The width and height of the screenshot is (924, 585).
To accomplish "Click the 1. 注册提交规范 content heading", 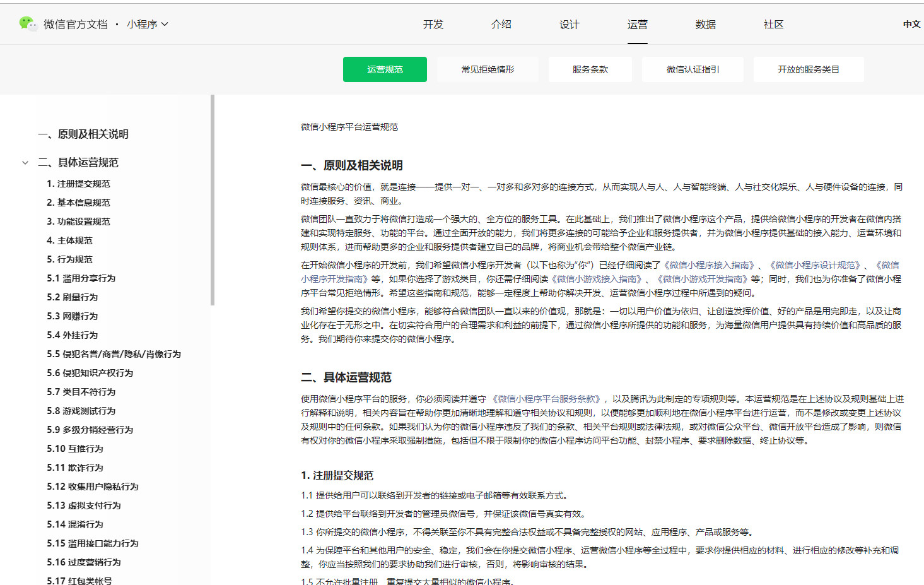I will (x=337, y=475).
